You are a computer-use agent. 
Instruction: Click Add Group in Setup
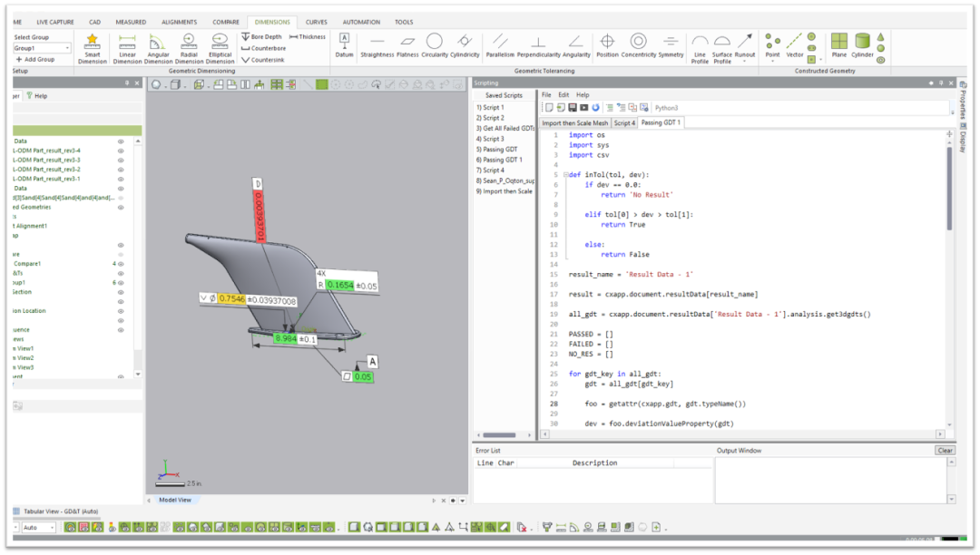pyautogui.click(x=35, y=59)
